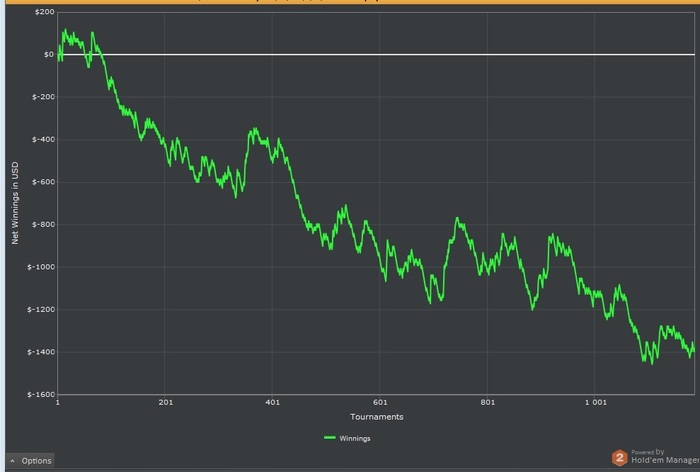Viewport: 700px width, 472px height.
Task: Click the $-400 y-axis label
Action: (x=43, y=139)
